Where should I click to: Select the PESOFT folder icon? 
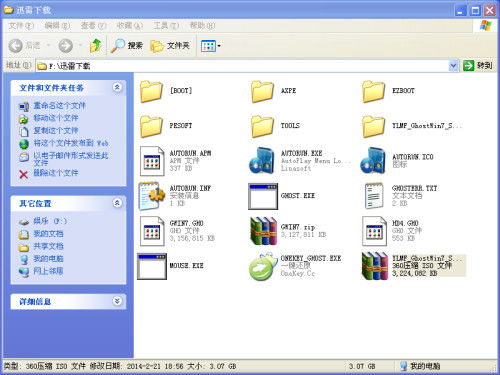151,126
